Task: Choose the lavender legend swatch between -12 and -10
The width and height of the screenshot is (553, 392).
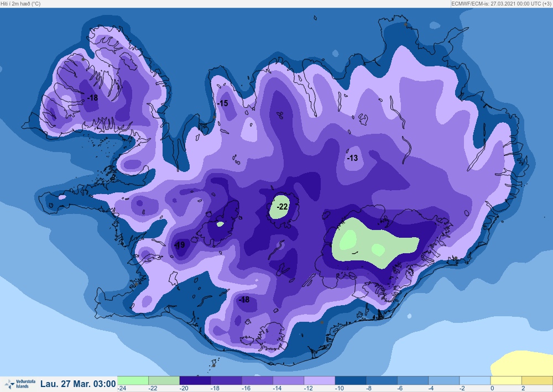Action: click(x=320, y=381)
